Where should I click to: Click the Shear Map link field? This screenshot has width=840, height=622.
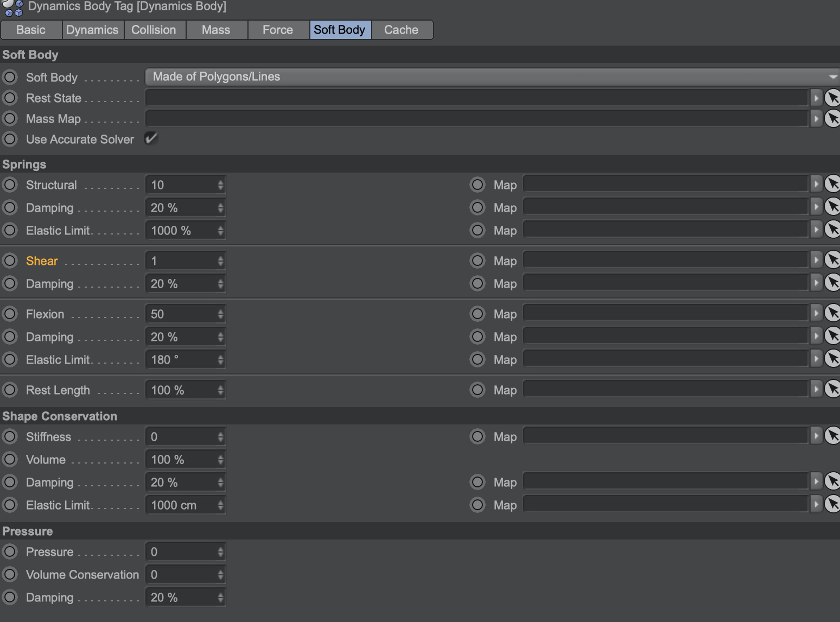[x=666, y=261]
